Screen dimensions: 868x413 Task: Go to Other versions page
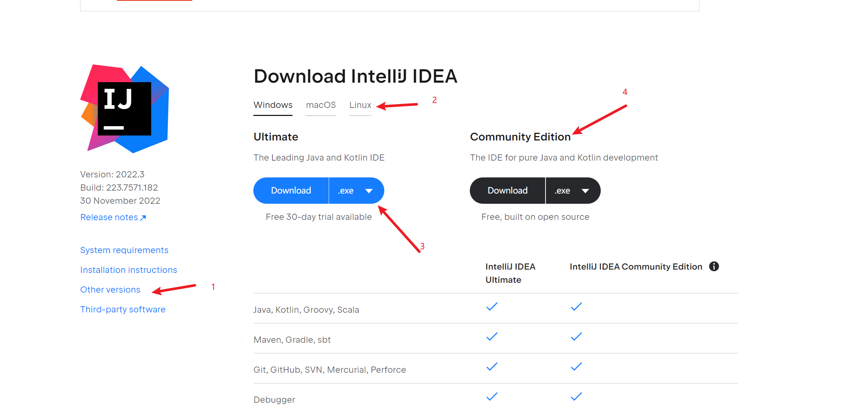[x=110, y=290]
